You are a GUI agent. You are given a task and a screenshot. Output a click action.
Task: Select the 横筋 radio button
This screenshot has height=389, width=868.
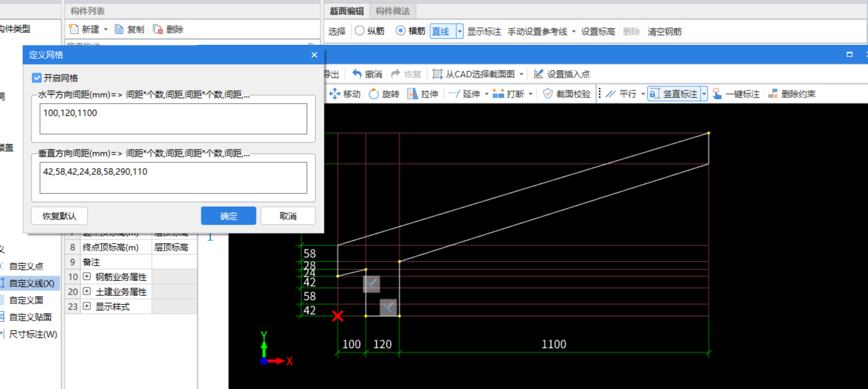401,31
